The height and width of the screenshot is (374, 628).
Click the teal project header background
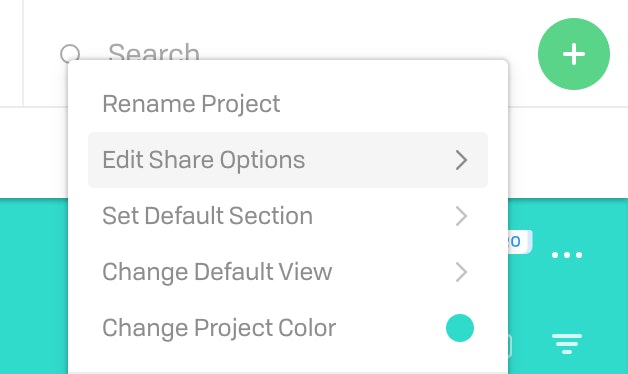[34, 286]
